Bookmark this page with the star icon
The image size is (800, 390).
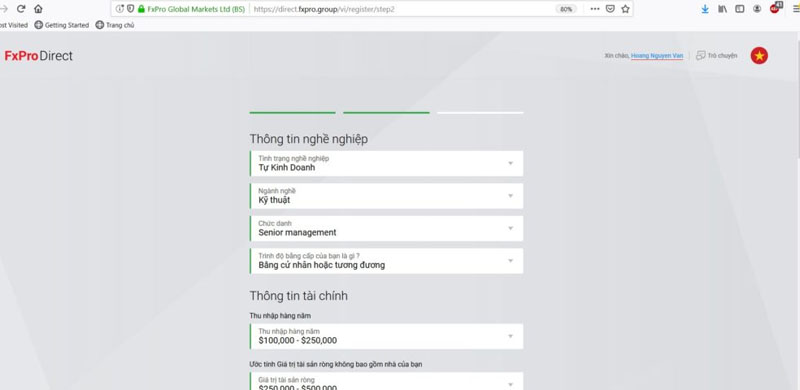tap(626, 9)
